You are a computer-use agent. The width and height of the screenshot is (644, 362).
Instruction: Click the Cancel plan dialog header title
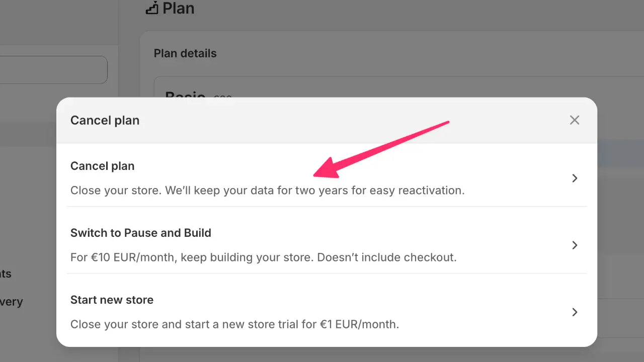click(105, 121)
